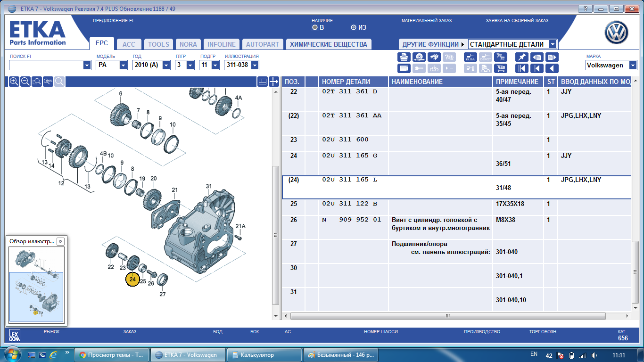Select part row N 909 952 01

pos(457,228)
